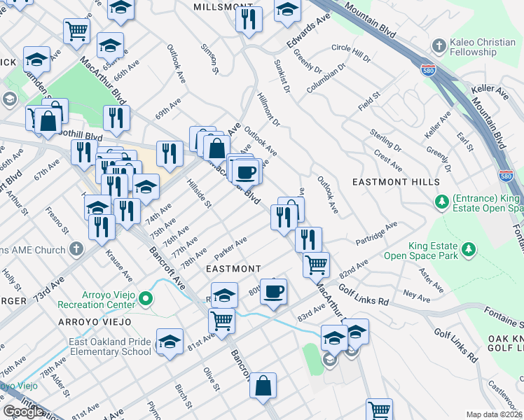The height and width of the screenshot is (420, 524).
Task: Click the Aster Ave street label
Action: 431,281
